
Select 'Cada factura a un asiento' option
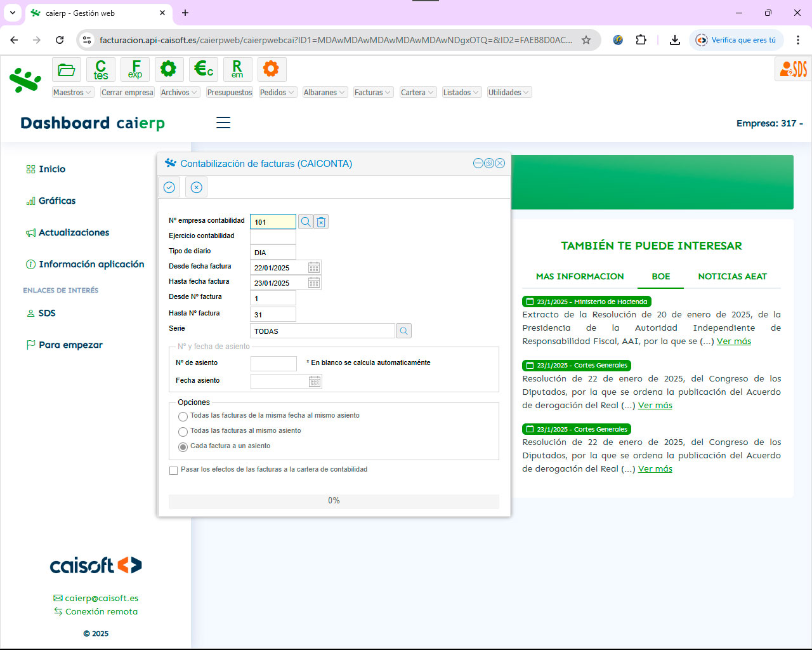(183, 447)
